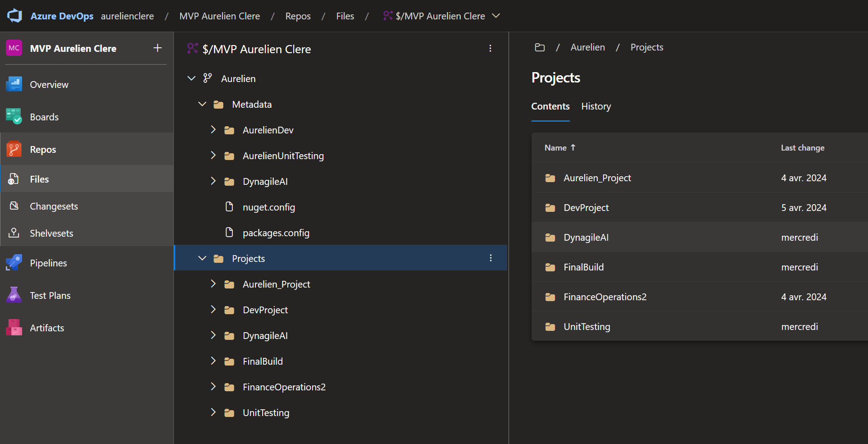
Task: Click the Test Plans flask icon
Action: pyautogui.click(x=14, y=295)
